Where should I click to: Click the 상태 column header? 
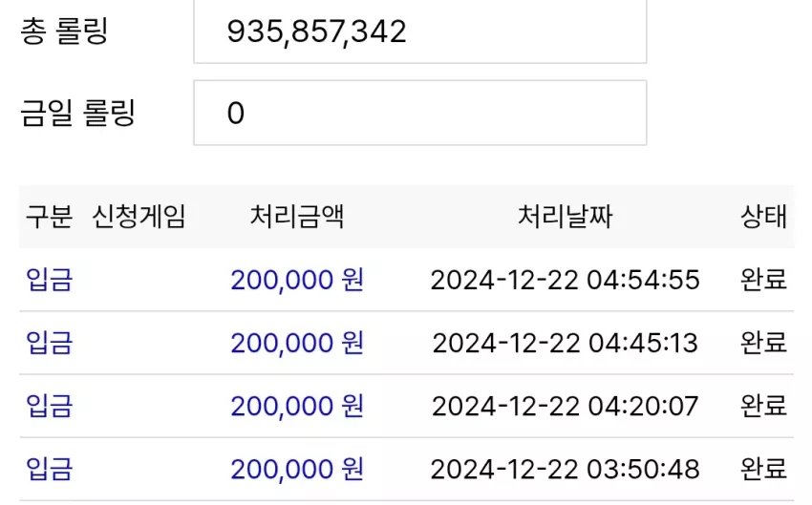click(764, 217)
